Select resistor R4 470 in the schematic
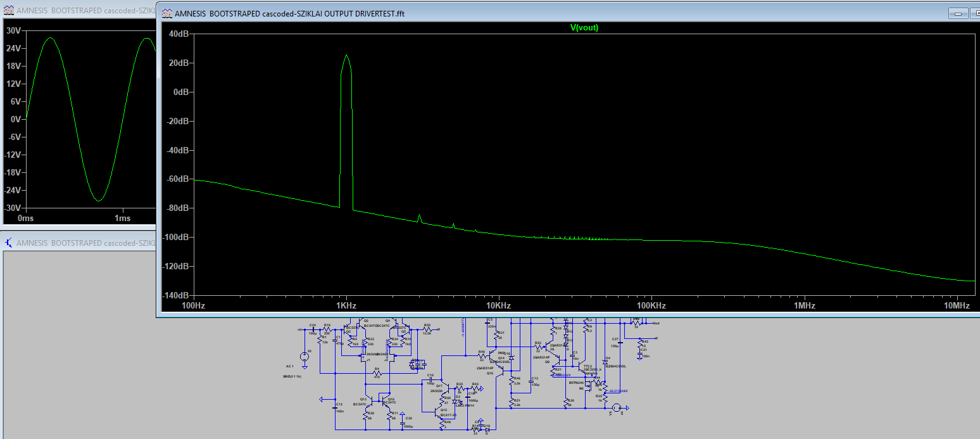This screenshot has height=439, width=980. point(377,373)
